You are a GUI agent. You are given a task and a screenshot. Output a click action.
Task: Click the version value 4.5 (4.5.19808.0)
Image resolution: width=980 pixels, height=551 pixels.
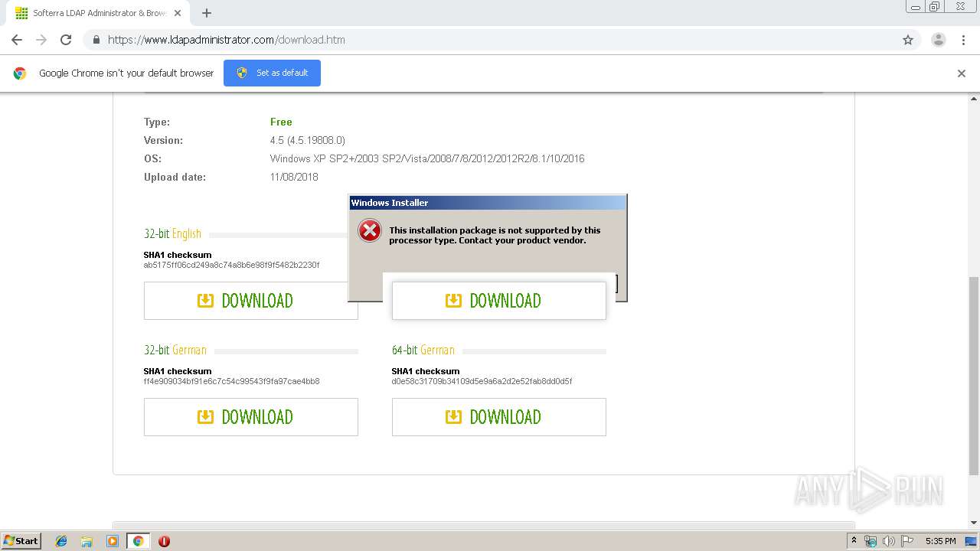(308, 140)
